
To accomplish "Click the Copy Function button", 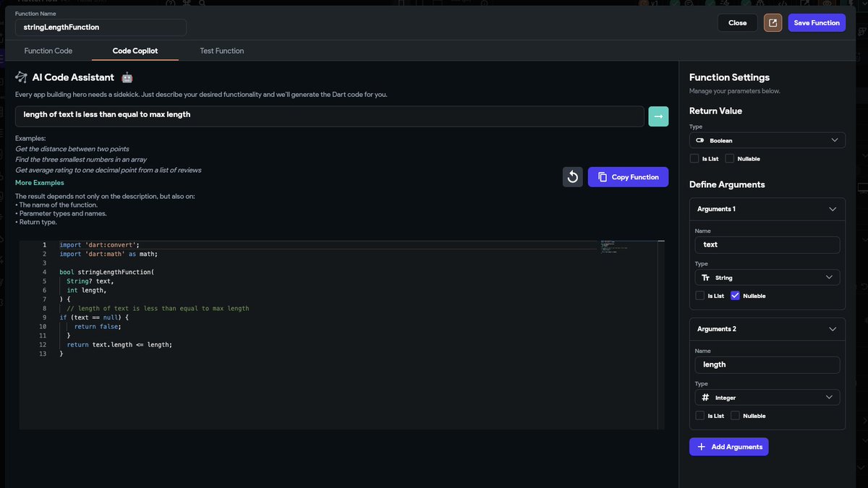I will point(628,177).
